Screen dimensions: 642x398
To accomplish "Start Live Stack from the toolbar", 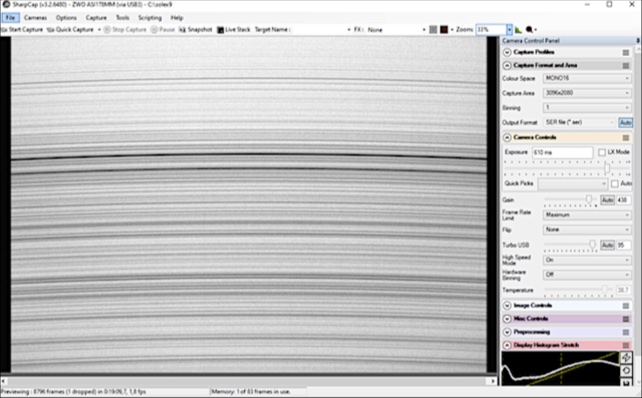I will tap(233, 29).
